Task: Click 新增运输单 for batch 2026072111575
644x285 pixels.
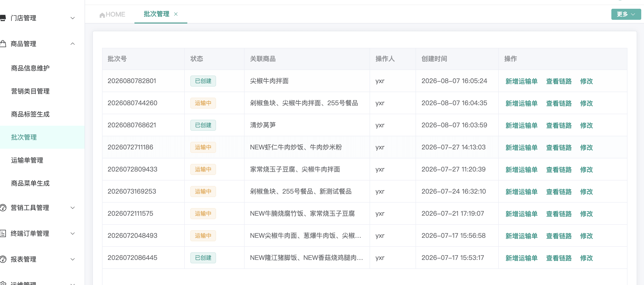Action: point(521,214)
